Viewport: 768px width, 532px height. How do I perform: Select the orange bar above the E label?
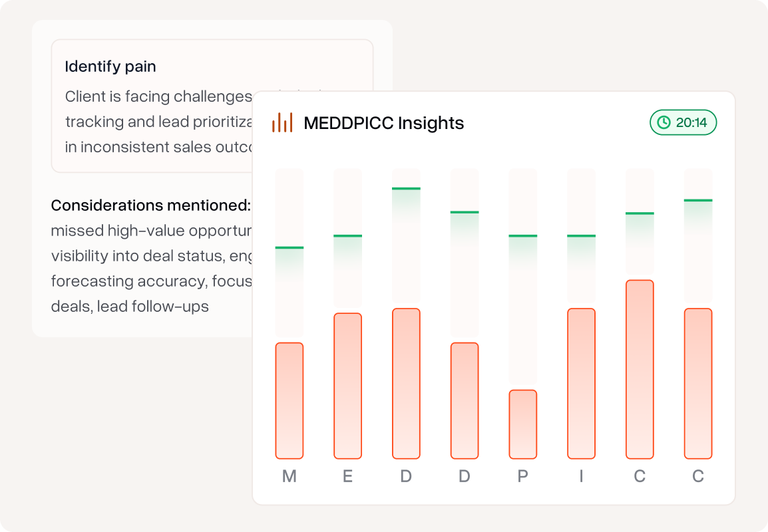tap(347, 386)
